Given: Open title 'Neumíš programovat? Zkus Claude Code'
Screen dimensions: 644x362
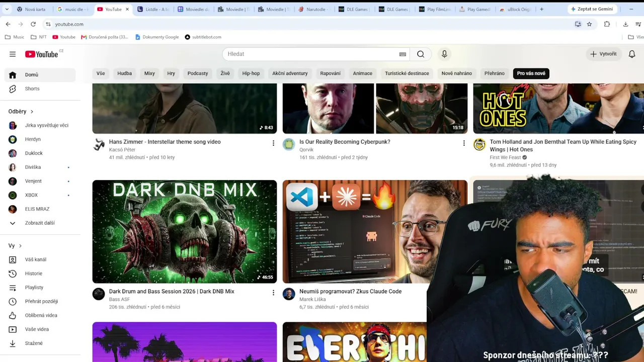Looking at the screenshot, I should [350, 292].
